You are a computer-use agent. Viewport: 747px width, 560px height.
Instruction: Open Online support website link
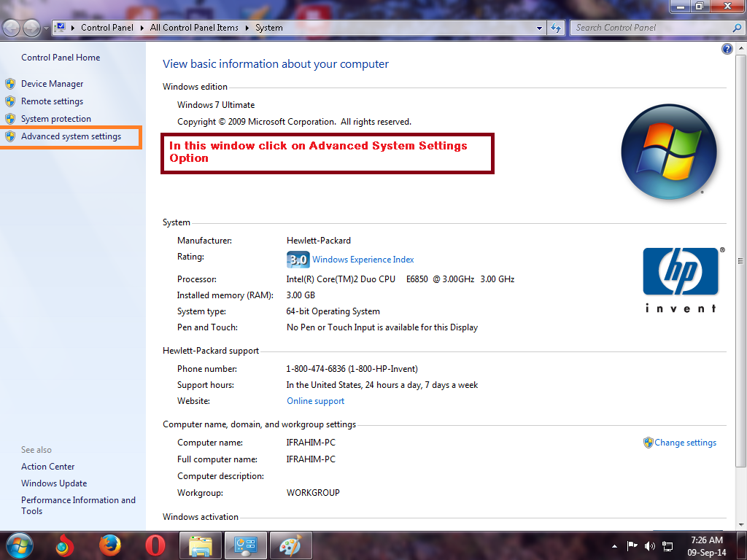click(x=315, y=401)
